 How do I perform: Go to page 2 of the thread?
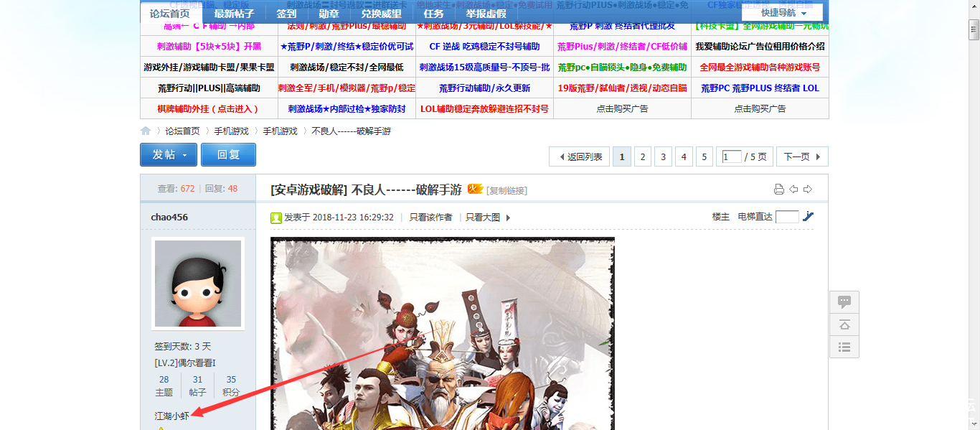[x=642, y=156]
